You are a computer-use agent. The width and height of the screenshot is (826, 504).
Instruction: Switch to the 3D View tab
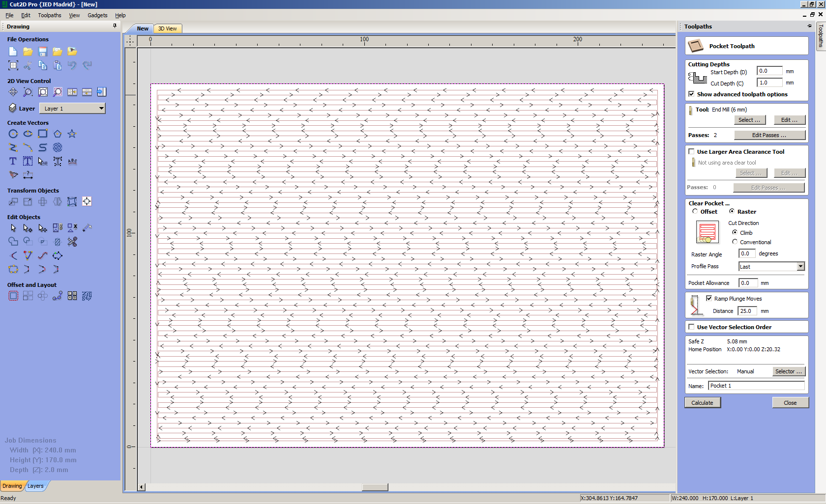click(x=168, y=28)
